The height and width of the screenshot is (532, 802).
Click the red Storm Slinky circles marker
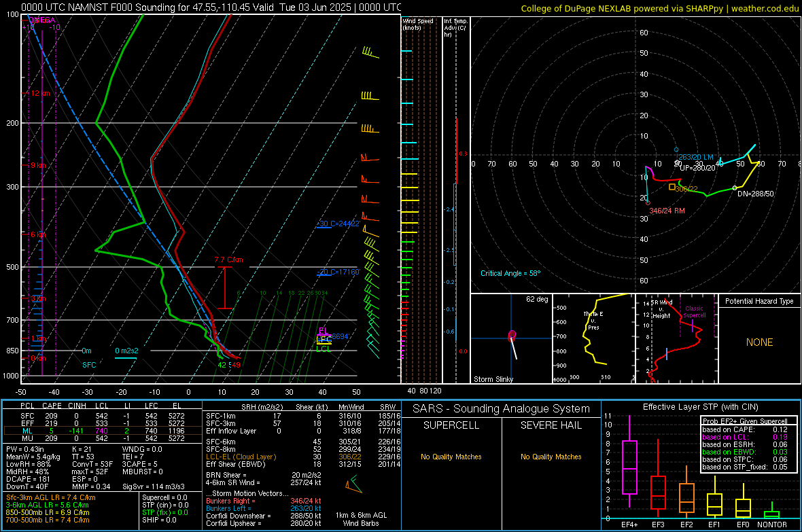click(512, 336)
